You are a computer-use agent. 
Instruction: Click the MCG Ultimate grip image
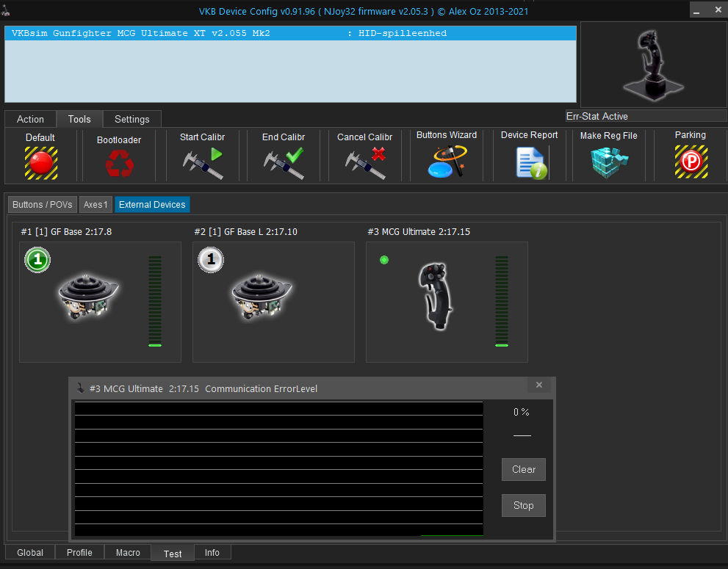point(435,296)
